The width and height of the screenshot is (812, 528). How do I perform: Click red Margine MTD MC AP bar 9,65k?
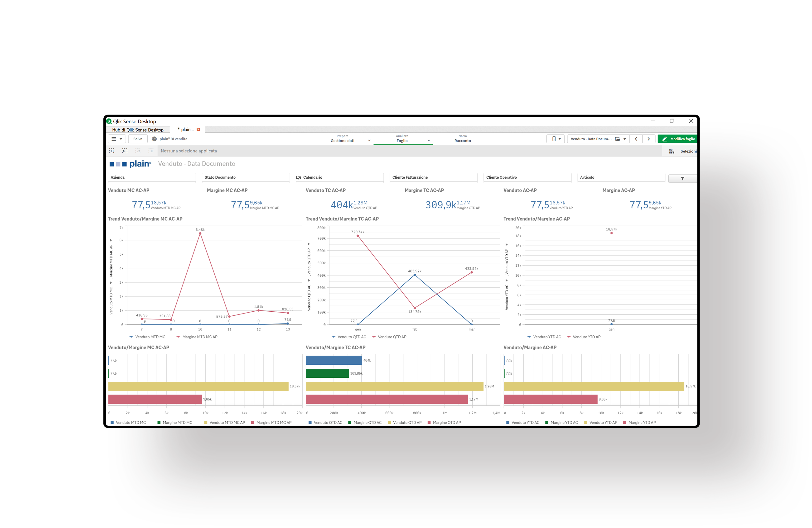[155, 400]
